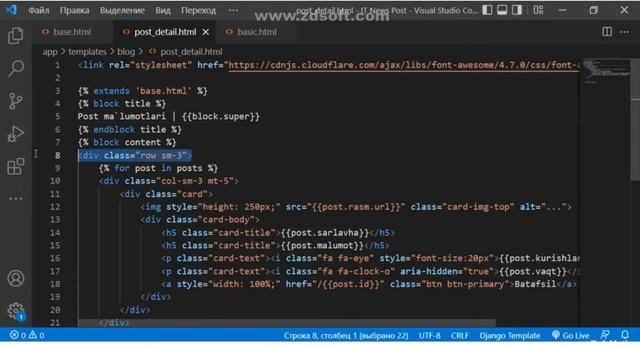The image size is (640, 360).
Task: Click the feedback icon in status bar
Action: tap(605, 336)
